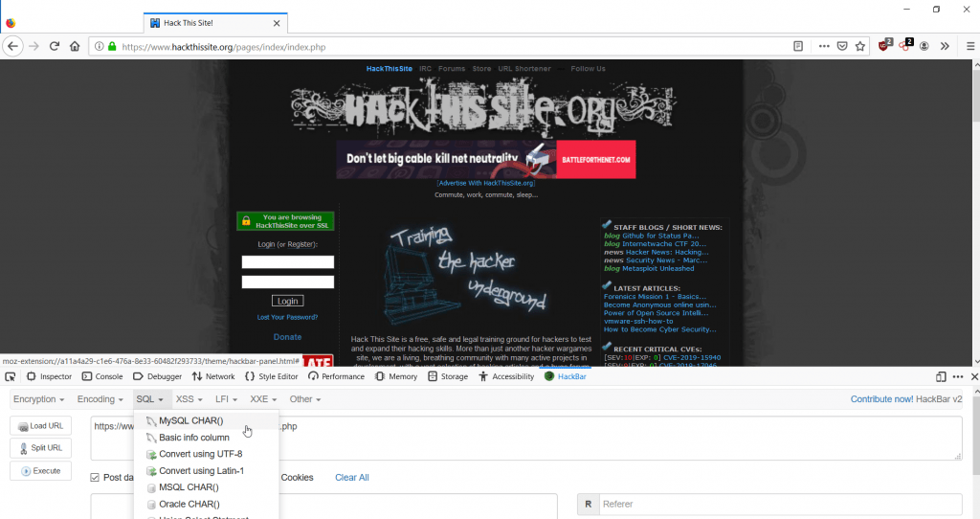
Task: Click the Clear All link
Action: click(351, 477)
